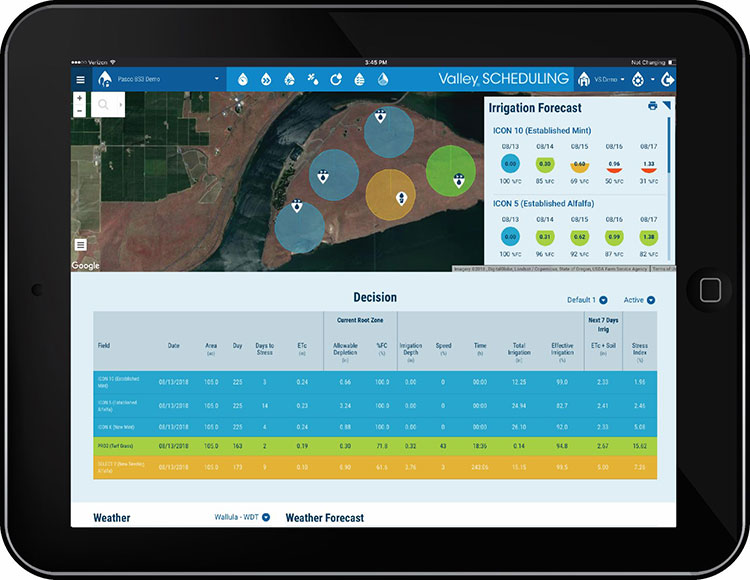Click the striped water drop toolbar icon
Viewport: 750px width, 580px height.
[360, 79]
